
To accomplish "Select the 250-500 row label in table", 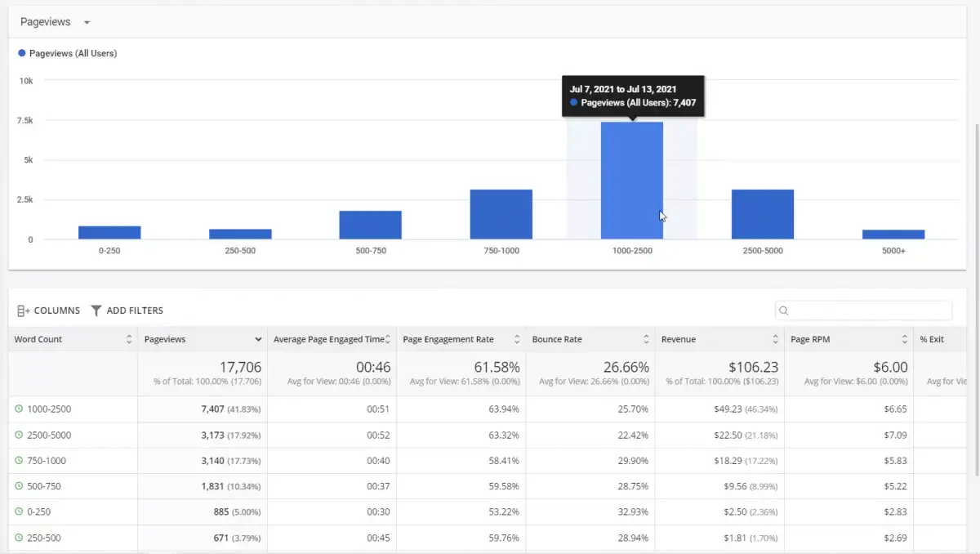I will pyautogui.click(x=44, y=538).
